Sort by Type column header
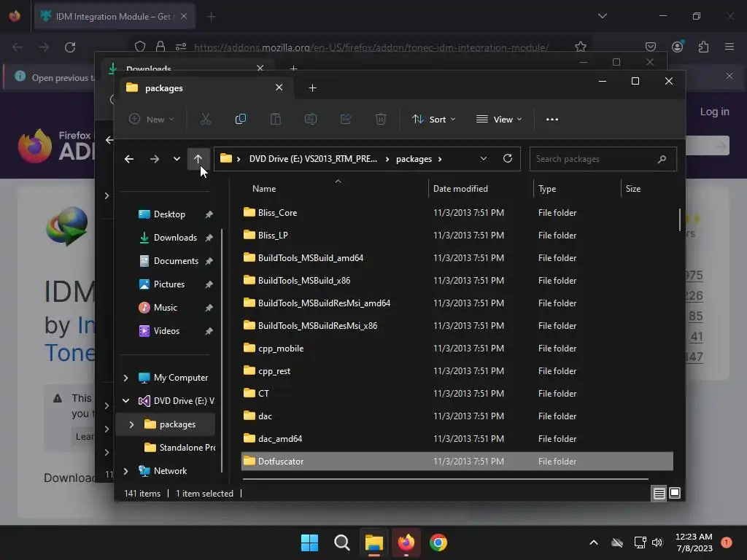This screenshot has width=747, height=560. (x=547, y=189)
